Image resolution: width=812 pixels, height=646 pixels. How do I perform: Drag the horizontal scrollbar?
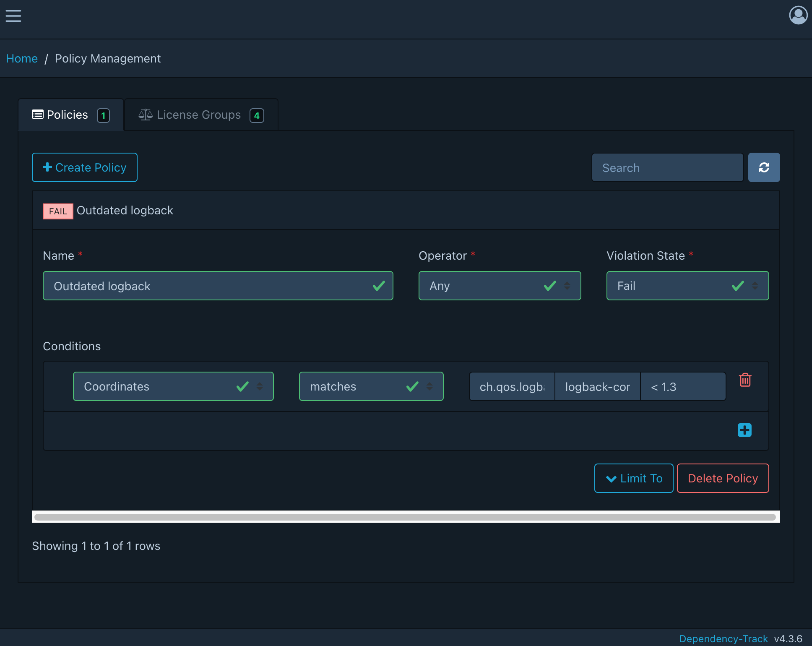[406, 516]
